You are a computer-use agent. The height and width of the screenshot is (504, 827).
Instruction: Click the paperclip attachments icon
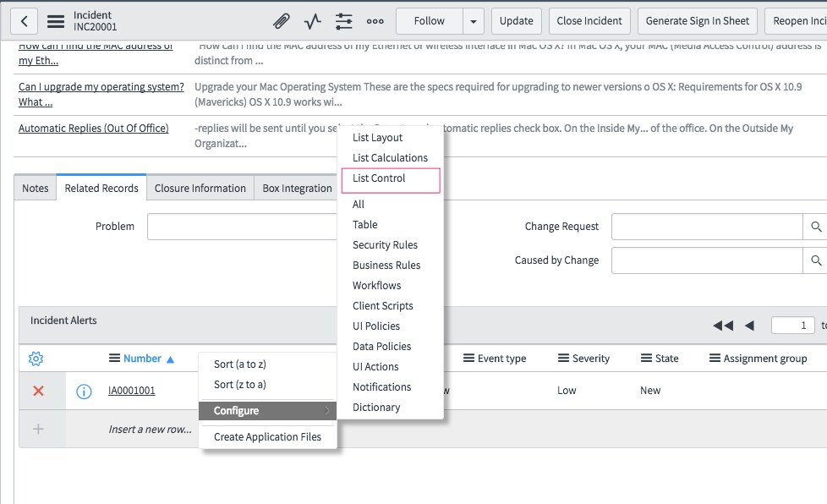(281, 21)
